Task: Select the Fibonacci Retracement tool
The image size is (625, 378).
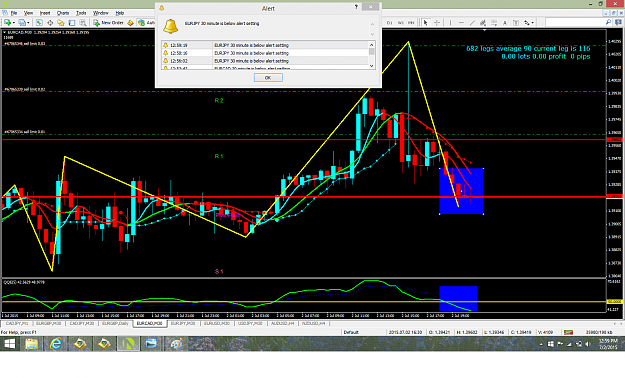Action: 494,23
